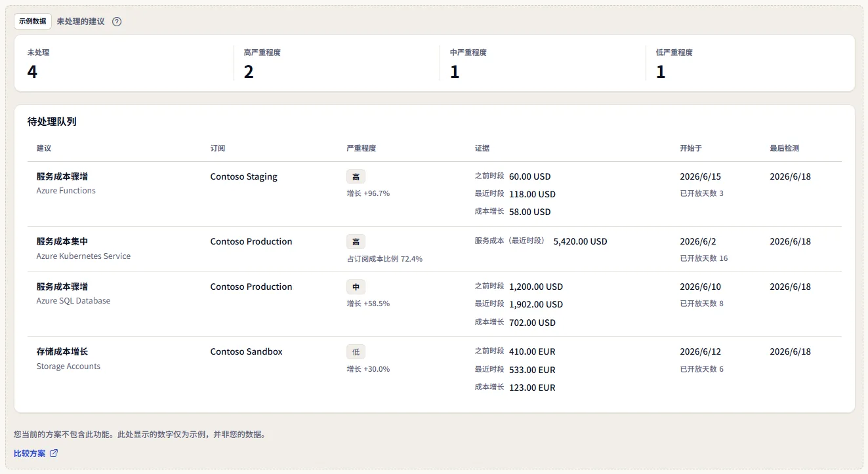Click the 低 severity badge
This screenshot has height=474, width=868.
[356, 351]
